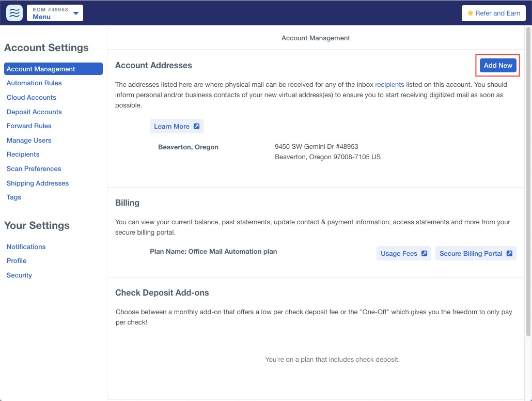The image size is (532, 401).
Task: Click the Check Deposit Add-ons heading
Action: pyautogui.click(x=162, y=292)
